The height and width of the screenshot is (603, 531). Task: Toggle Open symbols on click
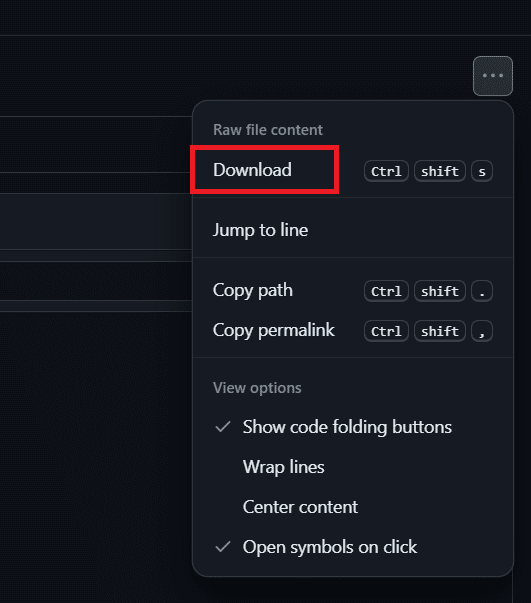click(353, 547)
